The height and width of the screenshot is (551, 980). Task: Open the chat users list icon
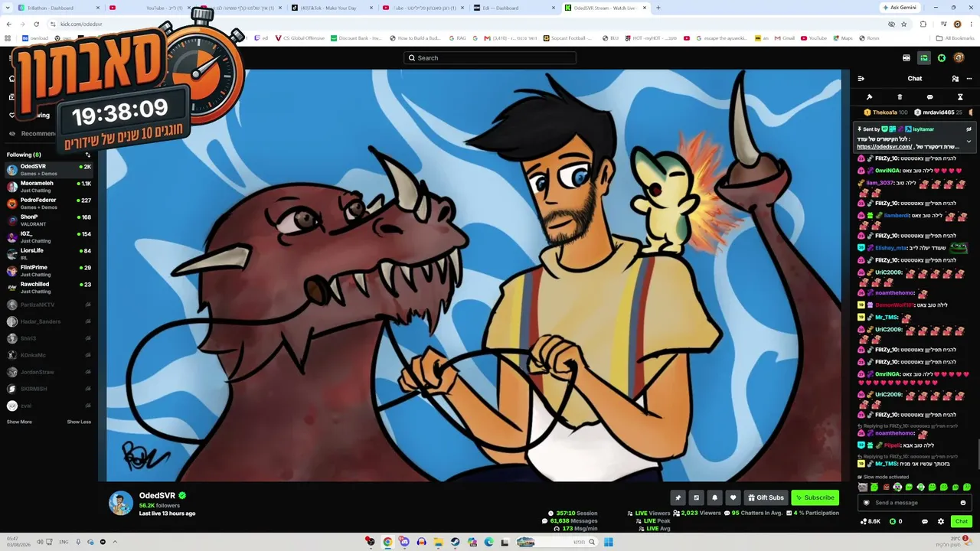[955, 78]
